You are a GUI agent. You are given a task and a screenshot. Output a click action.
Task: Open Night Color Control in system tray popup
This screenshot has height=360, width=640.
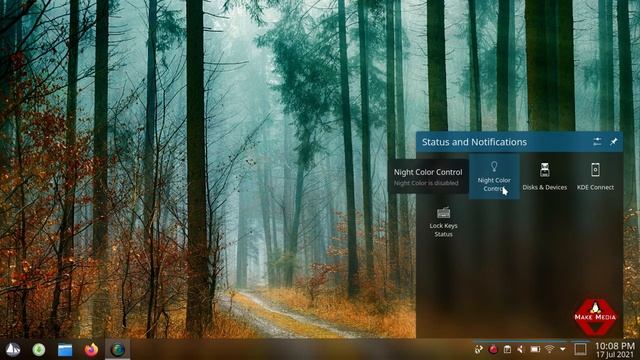coord(494,176)
